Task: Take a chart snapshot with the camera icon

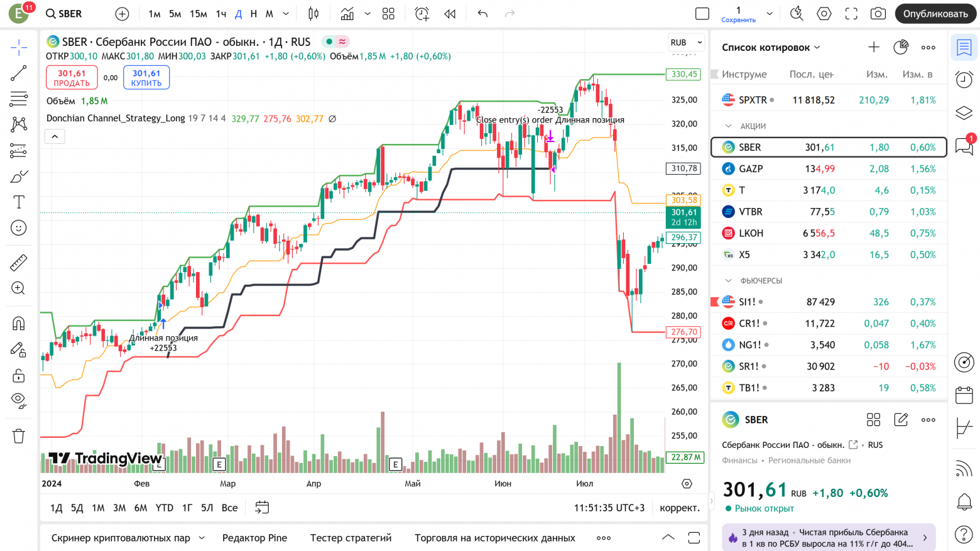Action: [878, 13]
